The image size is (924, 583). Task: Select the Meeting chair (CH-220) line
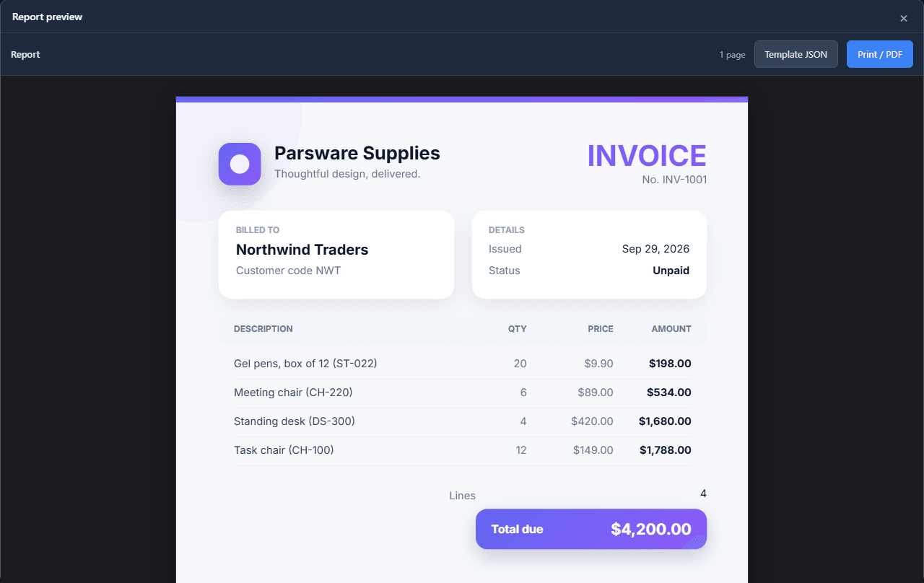click(463, 393)
